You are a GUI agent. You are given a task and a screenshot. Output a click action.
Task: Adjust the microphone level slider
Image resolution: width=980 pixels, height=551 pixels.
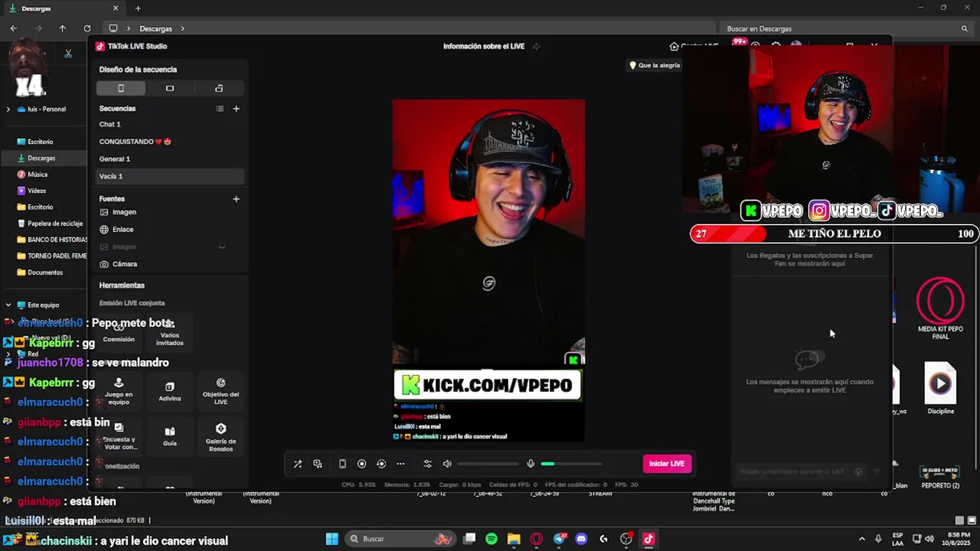pyautogui.click(x=571, y=464)
